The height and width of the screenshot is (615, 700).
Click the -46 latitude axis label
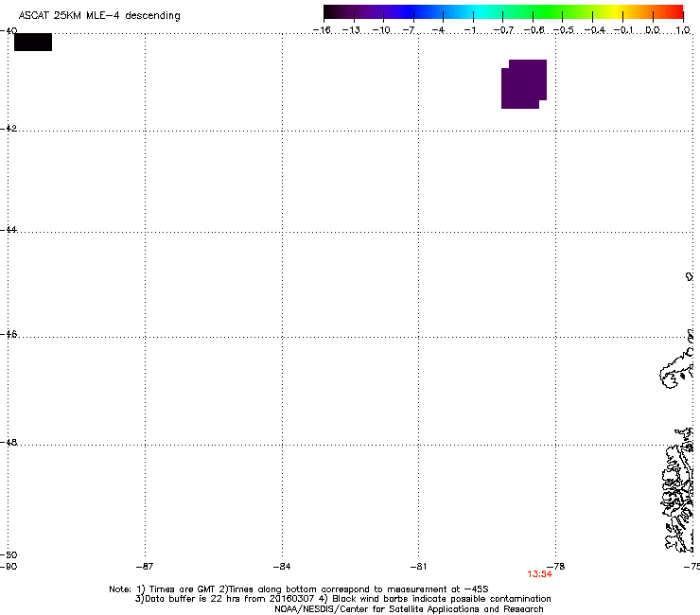9,334
